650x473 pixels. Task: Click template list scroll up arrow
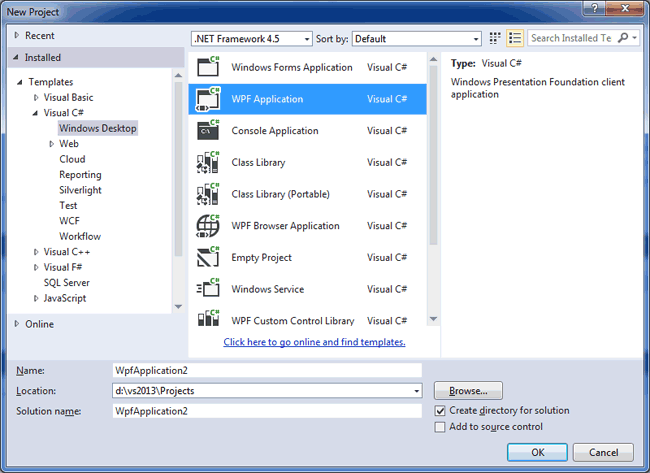(x=433, y=60)
